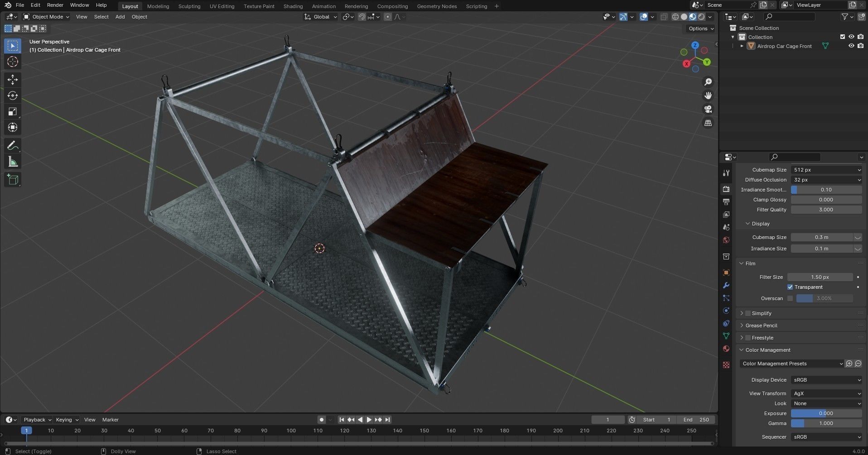868x455 pixels.
Task: Click the Options button in viewport
Action: (700, 29)
